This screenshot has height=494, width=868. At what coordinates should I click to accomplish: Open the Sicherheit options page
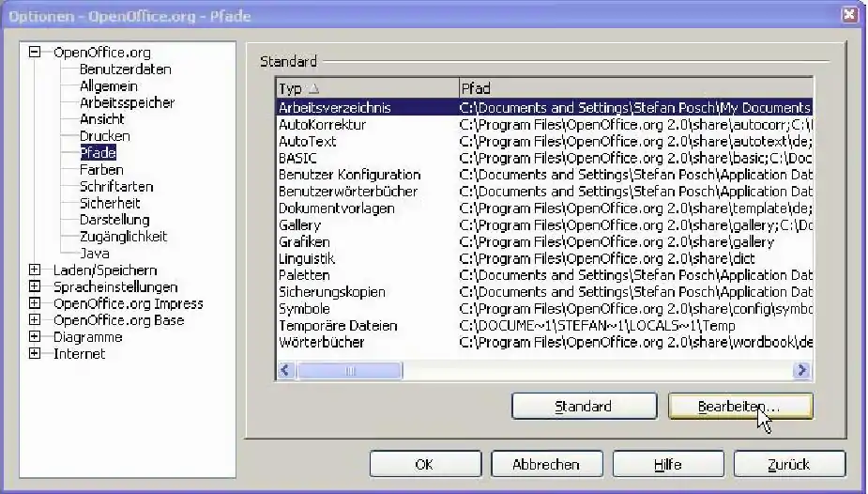(110, 203)
